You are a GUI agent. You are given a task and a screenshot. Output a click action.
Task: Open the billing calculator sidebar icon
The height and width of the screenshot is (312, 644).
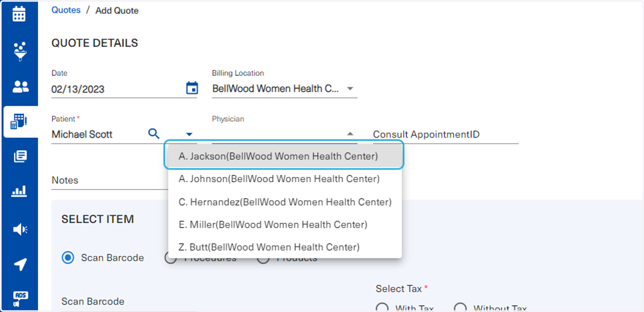pos(20,121)
